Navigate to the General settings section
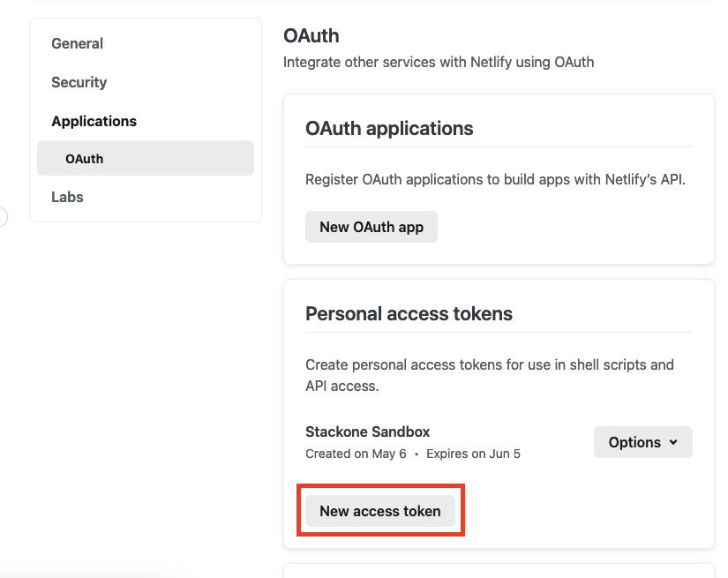This screenshot has width=728, height=578. pyautogui.click(x=77, y=42)
